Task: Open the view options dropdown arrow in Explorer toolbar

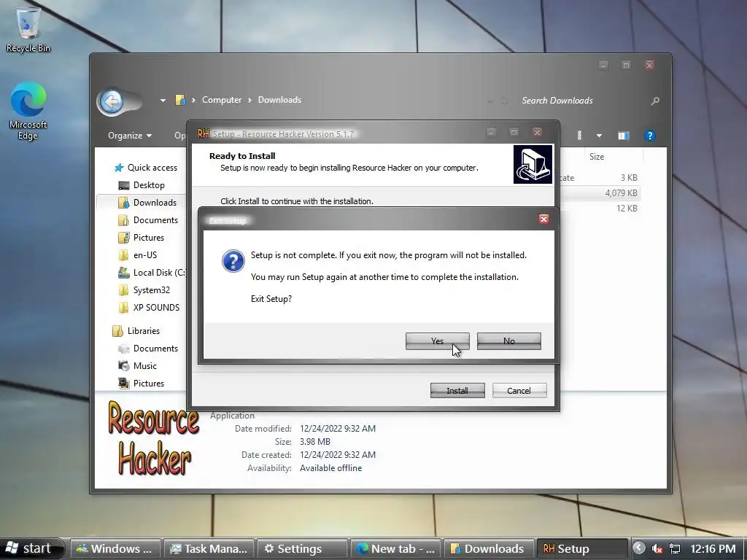Action: tap(600, 136)
